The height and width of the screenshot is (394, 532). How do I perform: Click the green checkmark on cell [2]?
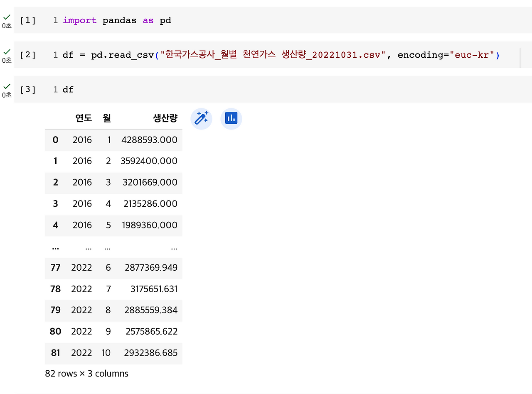7,51
